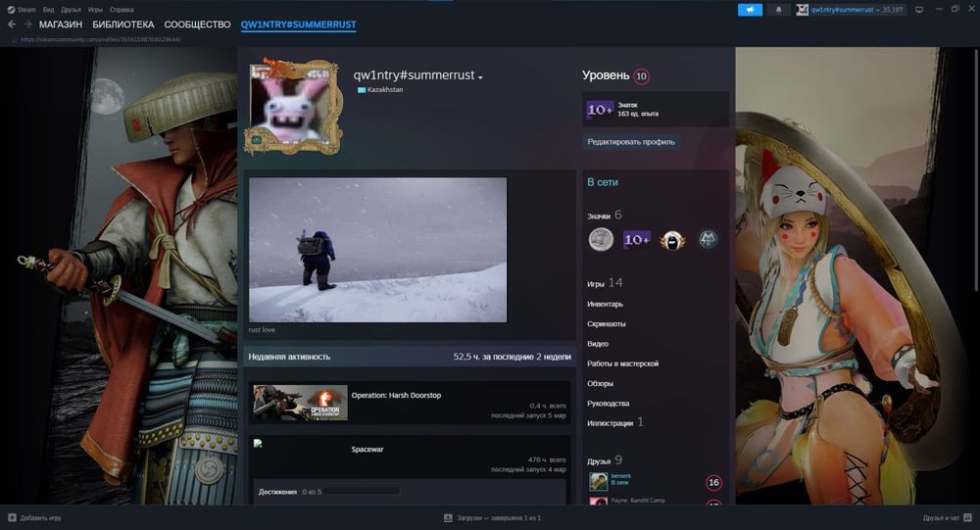Click the broken Spacewar image icon
The image size is (980, 530).
click(x=258, y=443)
